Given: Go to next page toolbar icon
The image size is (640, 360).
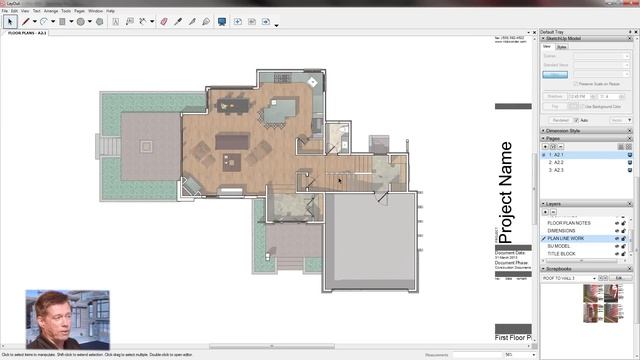Looking at the screenshot, I should (266, 22).
